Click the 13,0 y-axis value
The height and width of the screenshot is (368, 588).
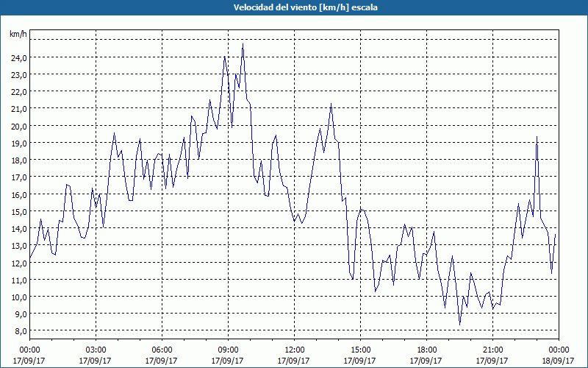click(19, 246)
